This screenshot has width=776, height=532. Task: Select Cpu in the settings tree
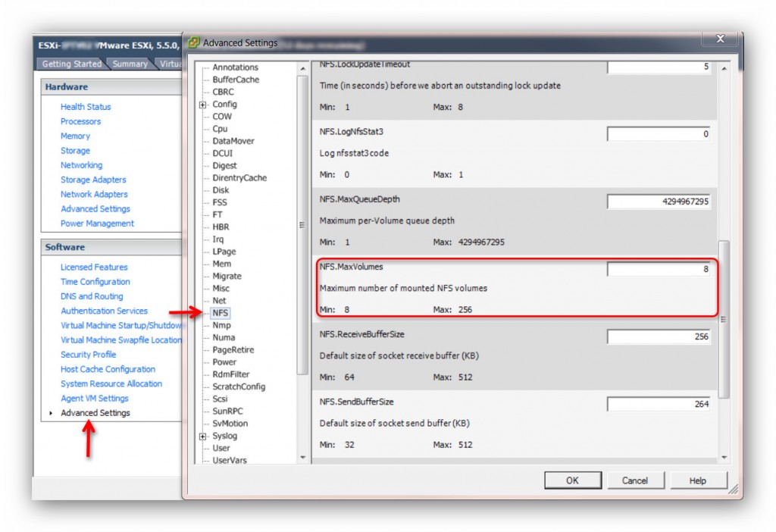(220, 129)
